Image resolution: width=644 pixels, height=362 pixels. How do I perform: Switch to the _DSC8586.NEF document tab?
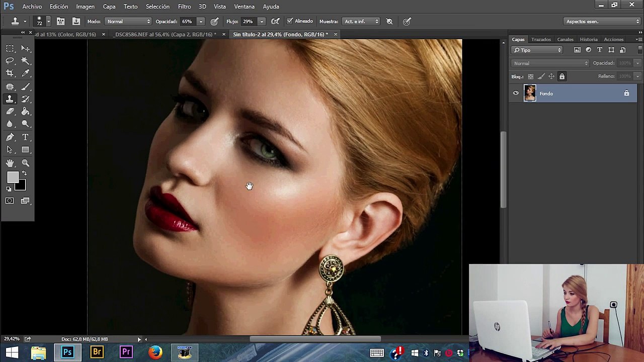click(x=165, y=34)
